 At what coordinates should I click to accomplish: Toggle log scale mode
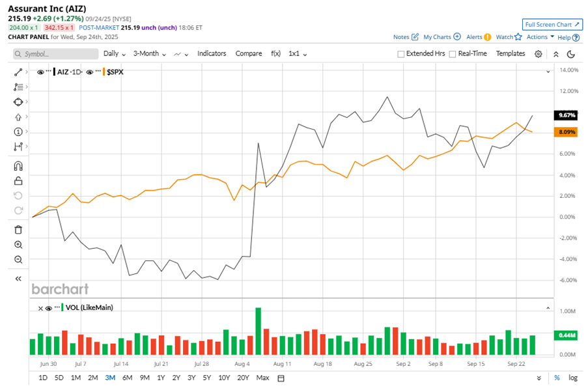573,378
